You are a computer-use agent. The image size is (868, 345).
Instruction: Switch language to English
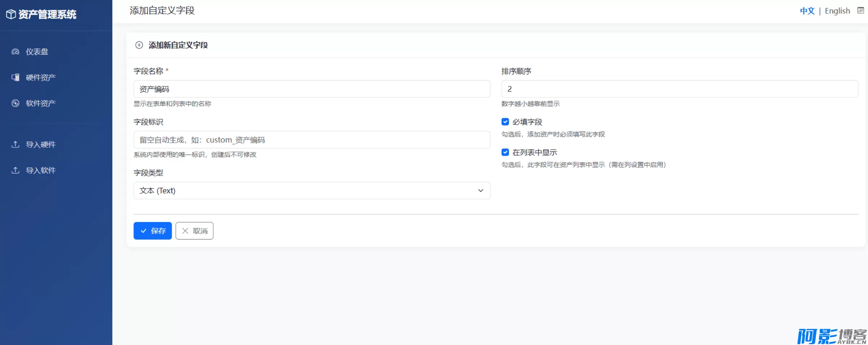837,11
